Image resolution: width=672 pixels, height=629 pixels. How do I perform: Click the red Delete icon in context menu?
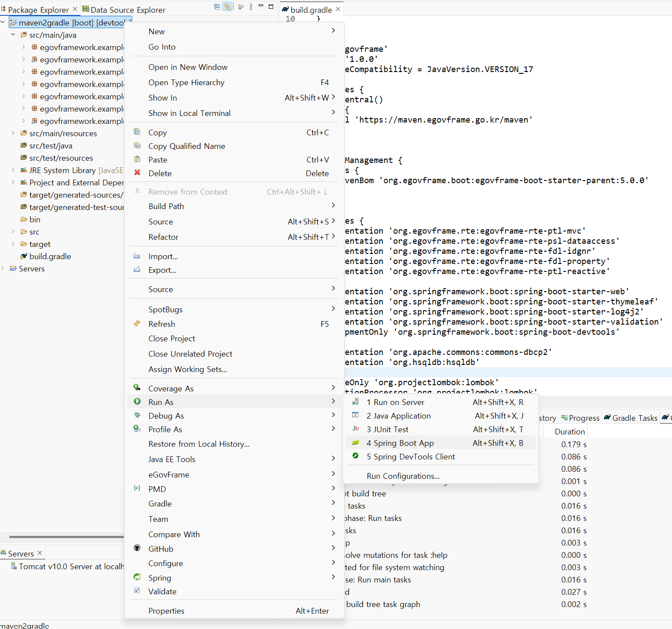[x=137, y=173]
